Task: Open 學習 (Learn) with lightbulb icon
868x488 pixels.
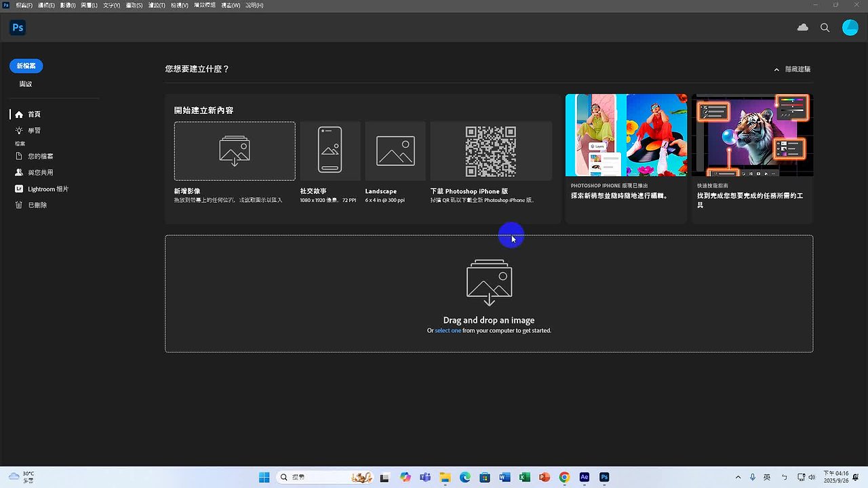Action: point(34,131)
